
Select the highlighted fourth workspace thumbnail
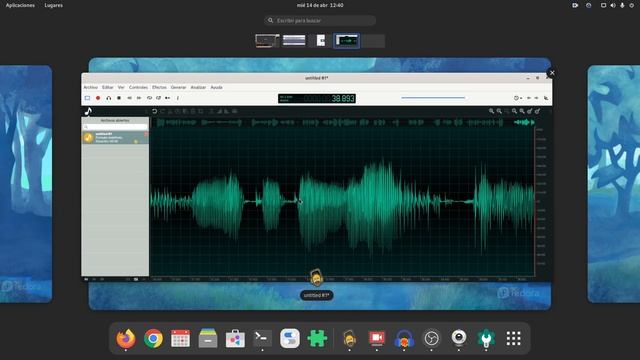click(x=347, y=41)
